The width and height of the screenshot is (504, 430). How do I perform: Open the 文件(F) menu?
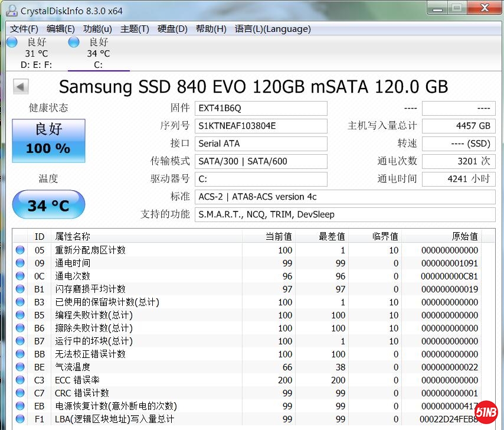(24, 29)
